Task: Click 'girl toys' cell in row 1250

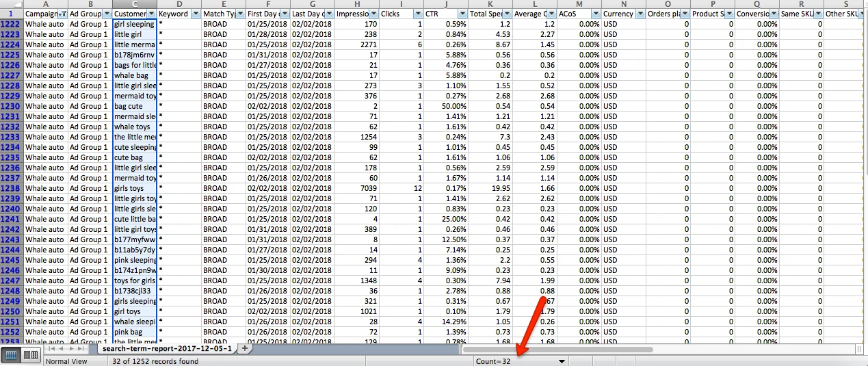Action: click(x=134, y=311)
